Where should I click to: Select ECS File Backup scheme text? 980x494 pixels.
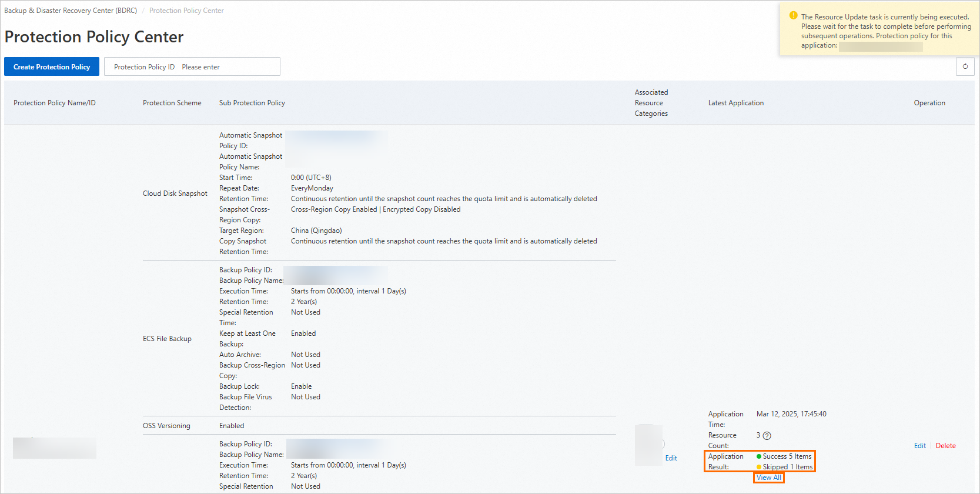click(x=167, y=339)
